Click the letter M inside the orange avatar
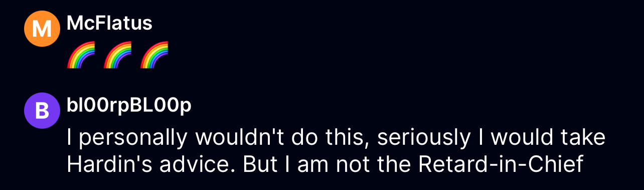Viewport: 644px width, 190px height. pos(42,29)
